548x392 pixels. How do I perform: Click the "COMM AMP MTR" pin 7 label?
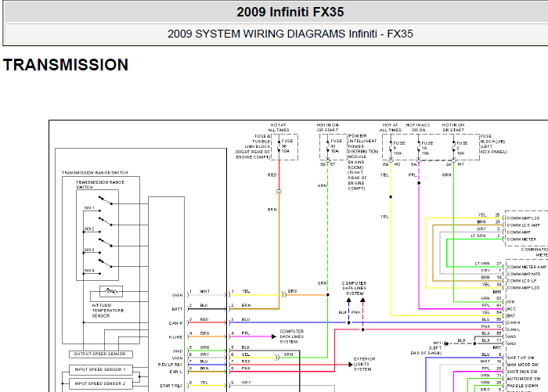coord(524,274)
